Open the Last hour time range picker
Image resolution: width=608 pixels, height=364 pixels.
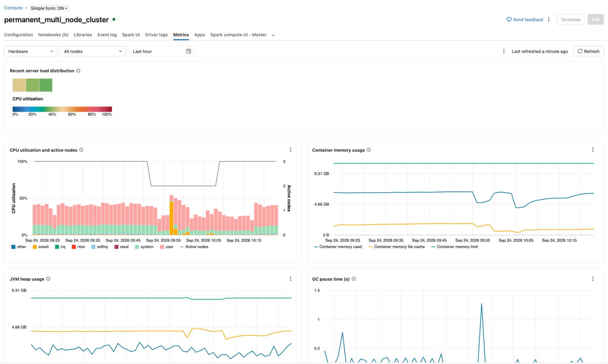pyautogui.click(x=161, y=51)
